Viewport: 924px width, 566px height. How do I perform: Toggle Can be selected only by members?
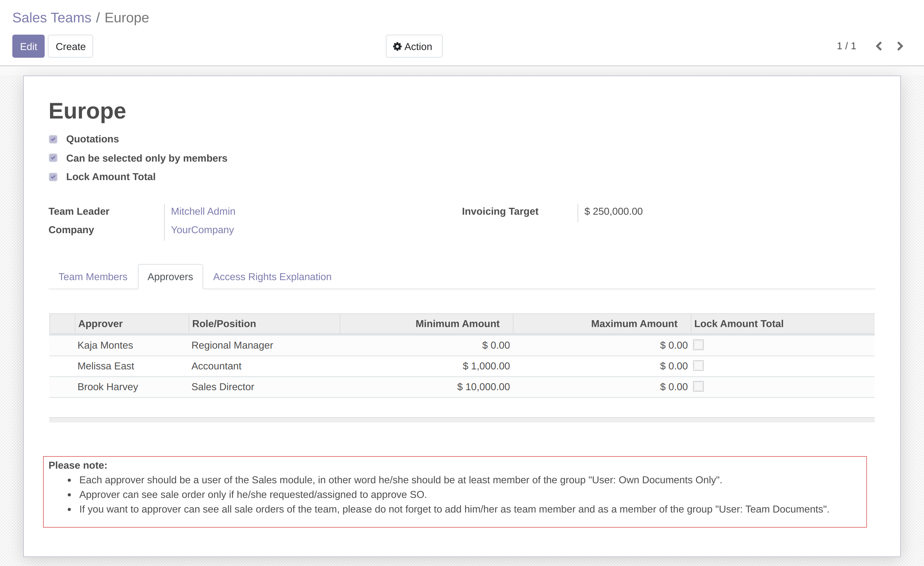(53, 158)
